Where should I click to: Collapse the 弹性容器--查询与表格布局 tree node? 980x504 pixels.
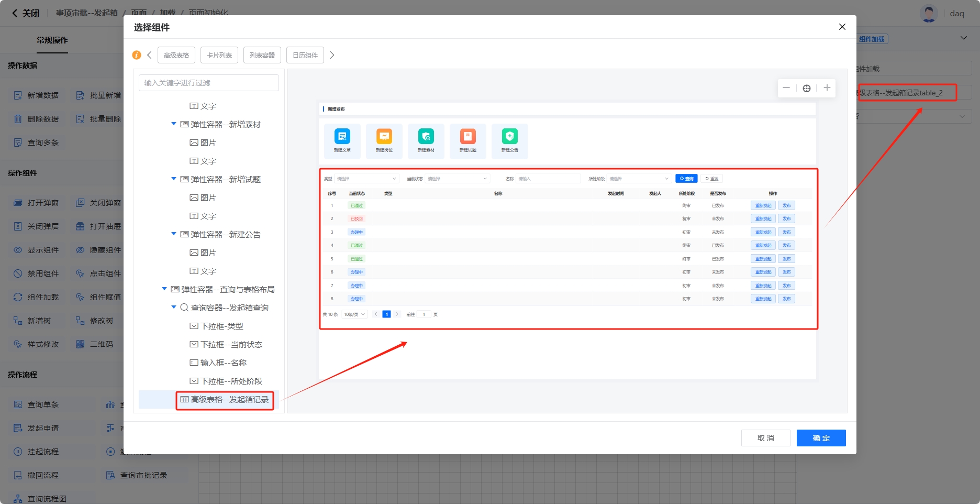coord(164,289)
